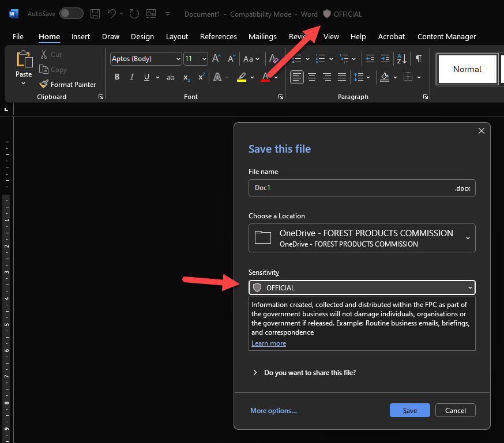The width and height of the screenshot is (504, 443).
Task: Open highlight color picker arrow
Action: coord(253,77)
